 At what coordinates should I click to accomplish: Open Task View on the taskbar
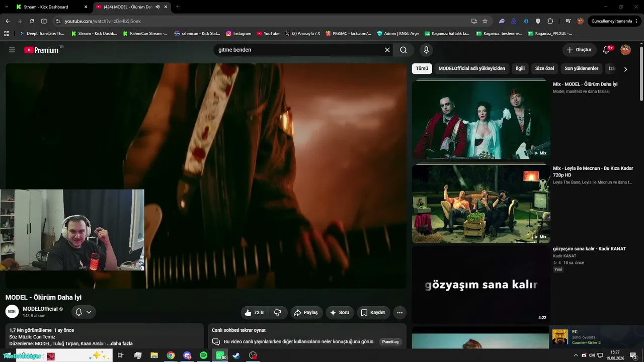coord(121,355)
